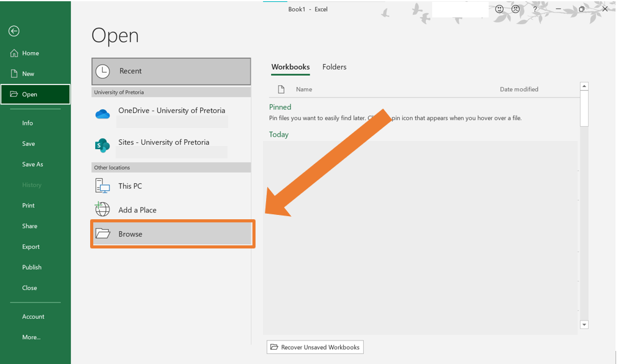This screenshot has height=364, width=618.
Task: Click the Home house icon
Action: click(x=14, y=53)
